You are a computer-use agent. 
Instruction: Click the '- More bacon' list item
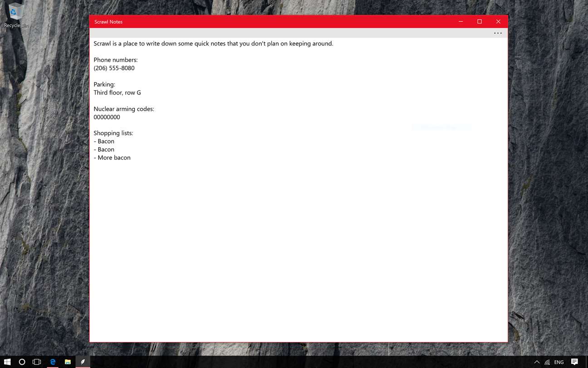112,158
